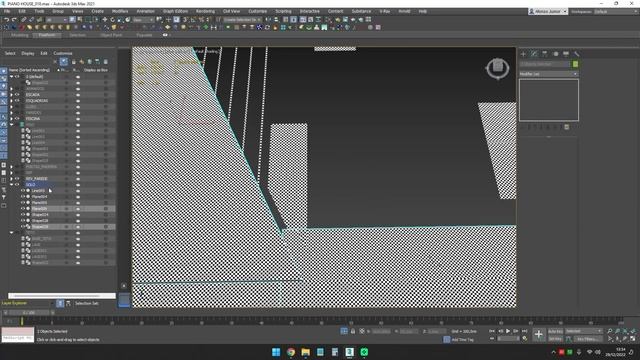The height and width of the screenshot is (360, 640).
Task: Click the Maximize Viewport toggle icon
Action: (x=633, y=339)
